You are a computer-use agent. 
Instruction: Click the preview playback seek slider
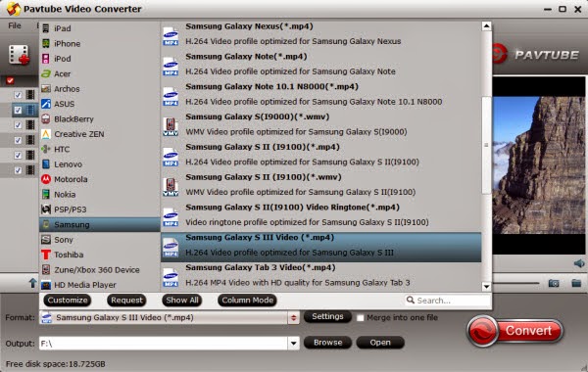click(x=516, y=283)
